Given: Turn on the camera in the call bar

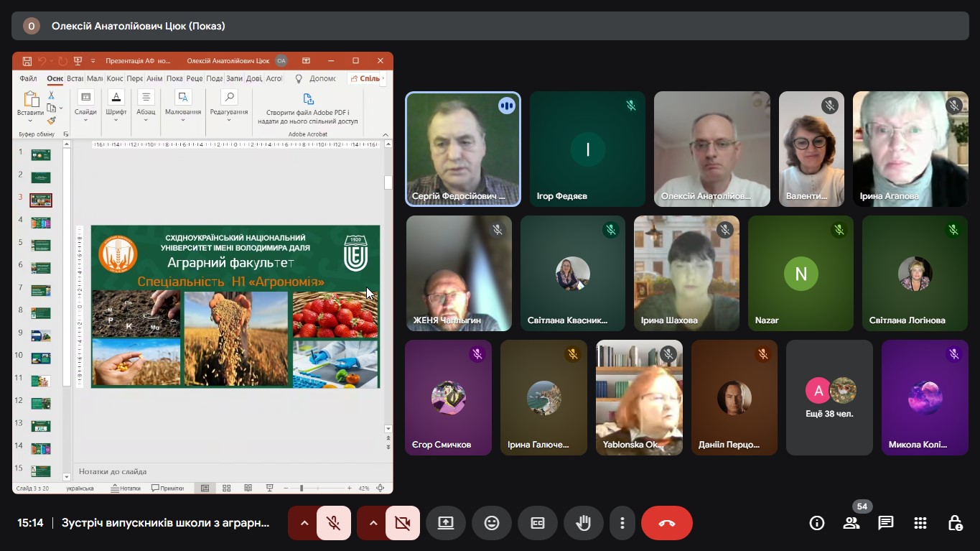Looking at the screenshot, I should pos(402,523).
